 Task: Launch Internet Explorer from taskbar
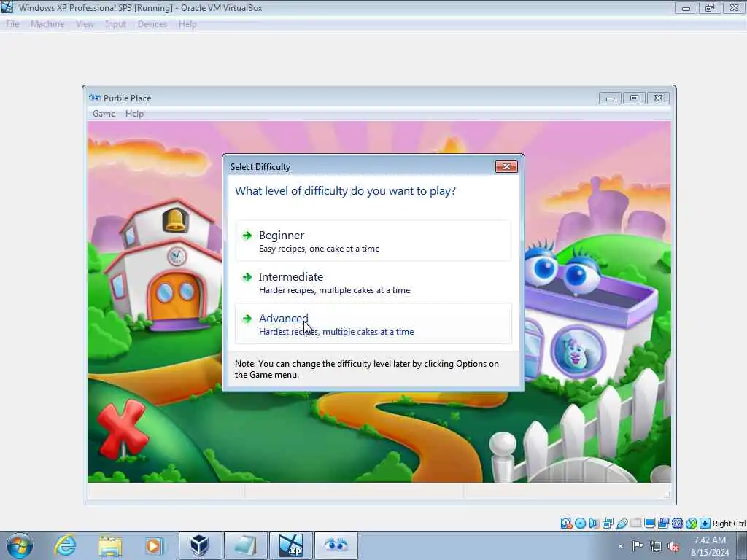65,545
